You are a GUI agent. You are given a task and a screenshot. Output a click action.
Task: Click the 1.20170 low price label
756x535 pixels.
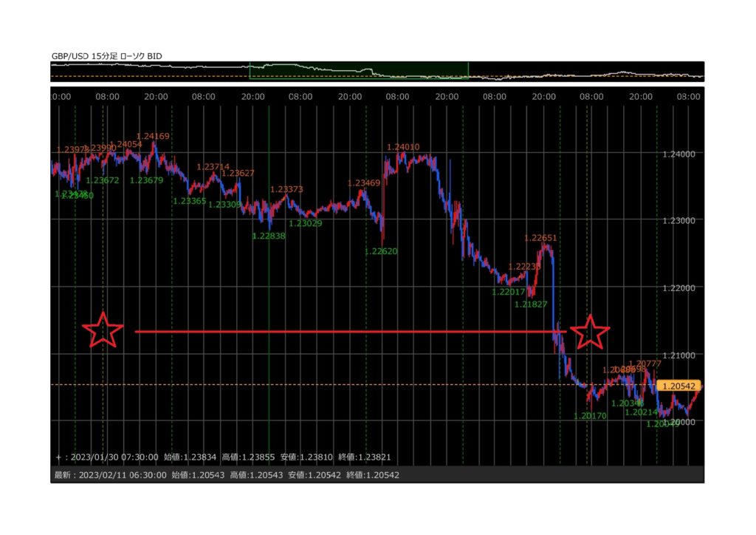coord(590,416)
